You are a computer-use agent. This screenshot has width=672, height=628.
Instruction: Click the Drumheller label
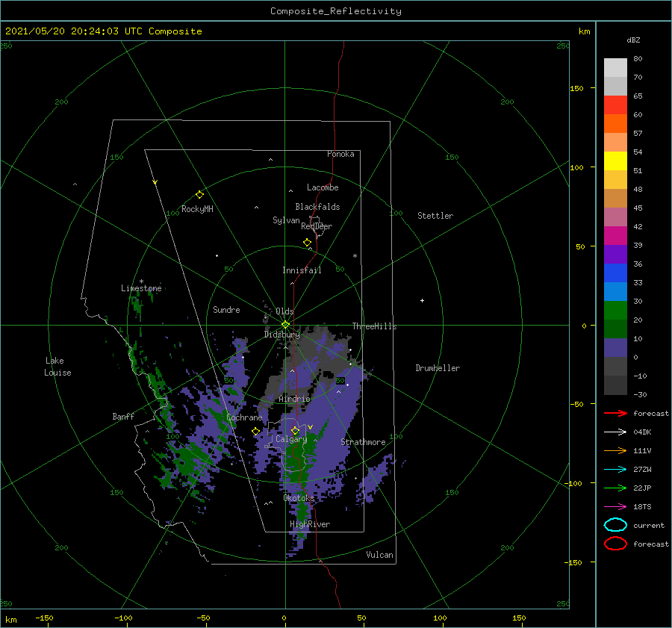point(438,368)
